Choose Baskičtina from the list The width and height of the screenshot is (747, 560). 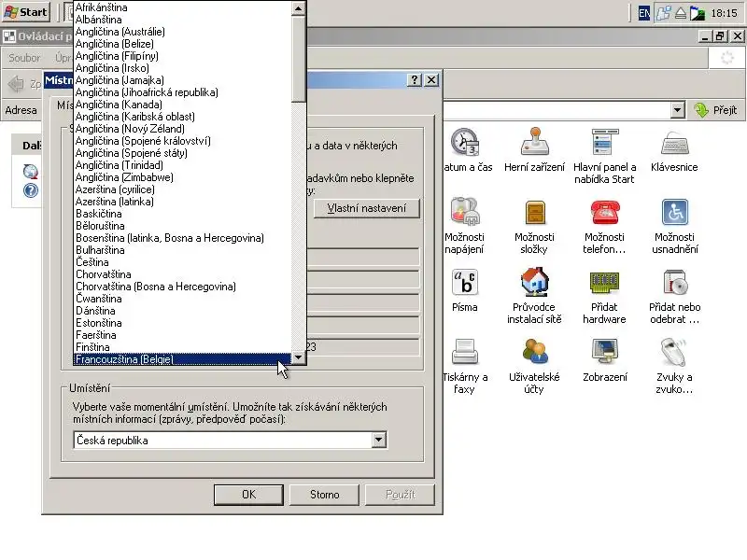(x=183, y=214)
